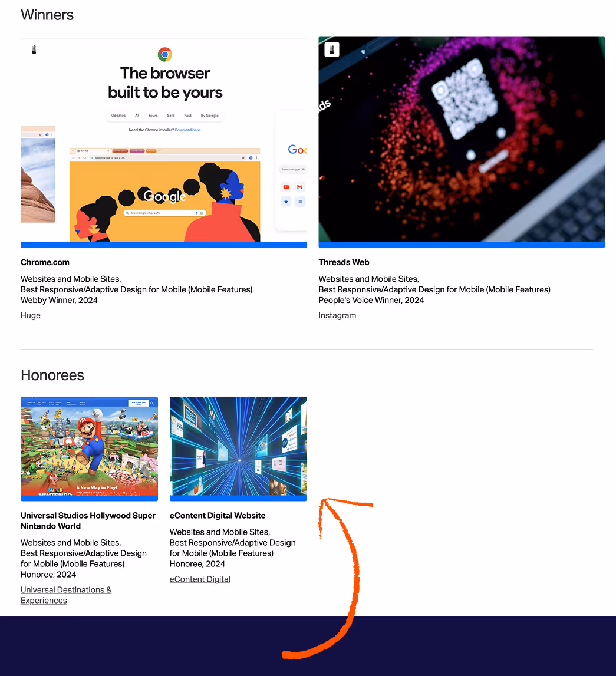This screenshot has height=676, width=616.
Task: Click the Honorees section heading
Action: 52,375
